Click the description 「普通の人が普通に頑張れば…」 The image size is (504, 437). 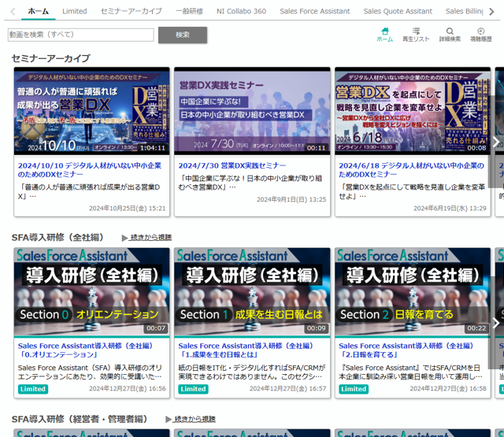pyautogui.click(x=89, y=191)
